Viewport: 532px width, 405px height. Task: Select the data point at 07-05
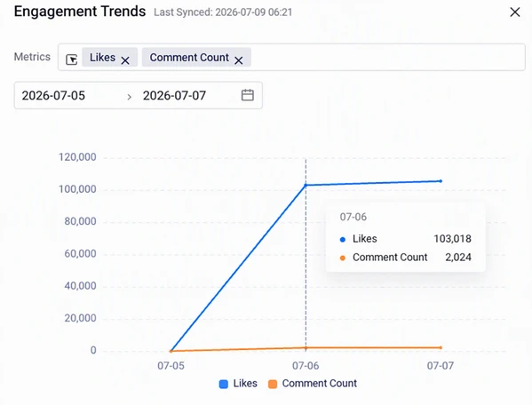click(x=171, y=351)
